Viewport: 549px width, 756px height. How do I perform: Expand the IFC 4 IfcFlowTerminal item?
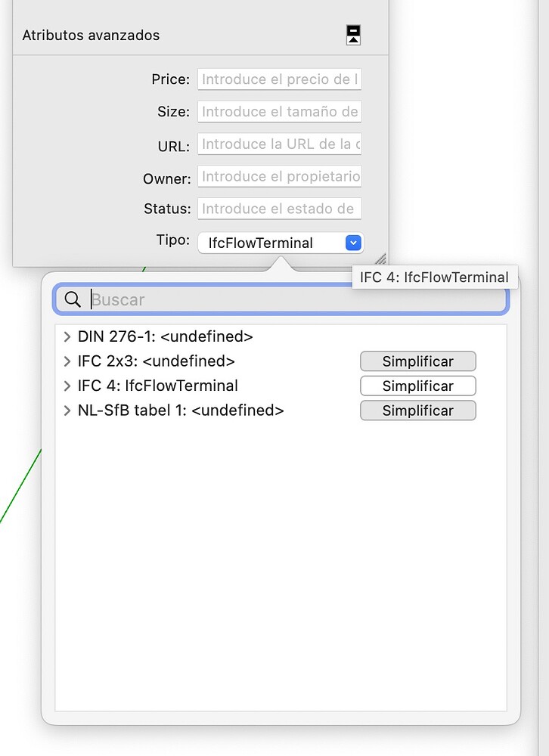(67, 386)
